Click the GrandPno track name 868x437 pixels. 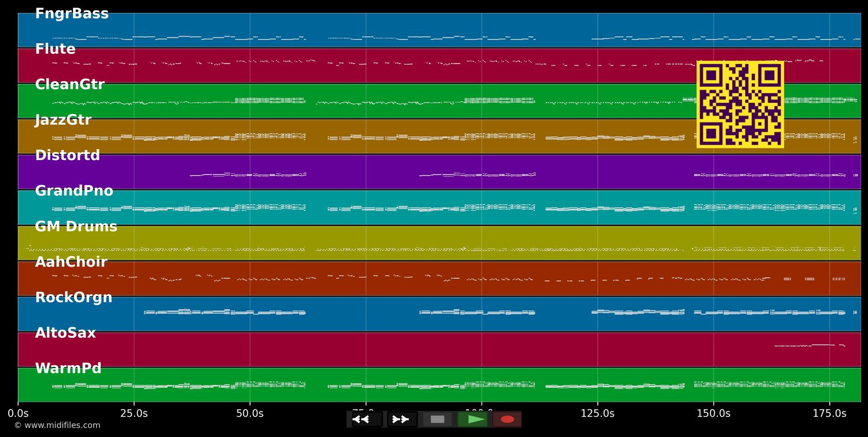pyautogui.click(x=74, y=190)
